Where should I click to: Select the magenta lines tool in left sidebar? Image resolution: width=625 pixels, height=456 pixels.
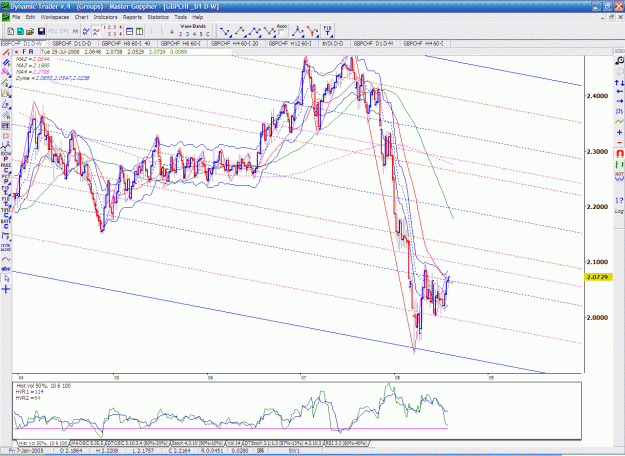6,73
